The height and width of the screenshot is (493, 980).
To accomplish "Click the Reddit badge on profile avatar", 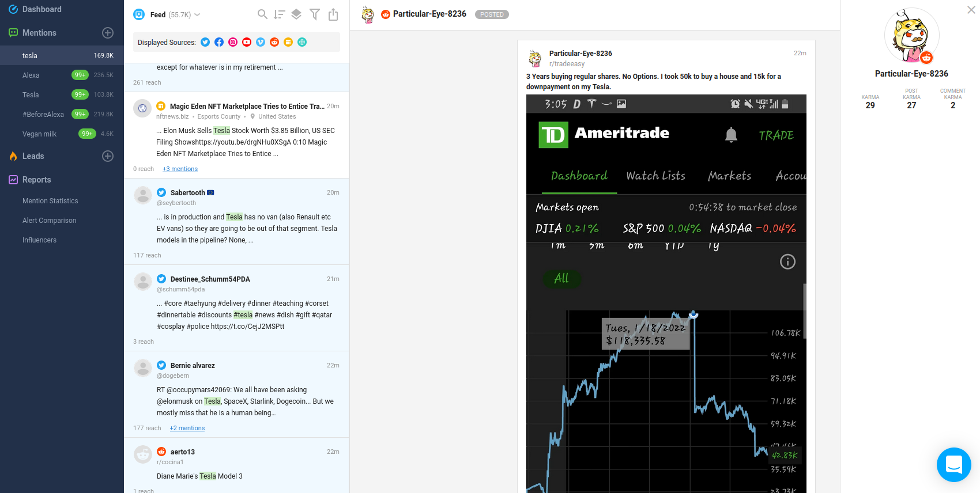I will [x=926, y=58].
